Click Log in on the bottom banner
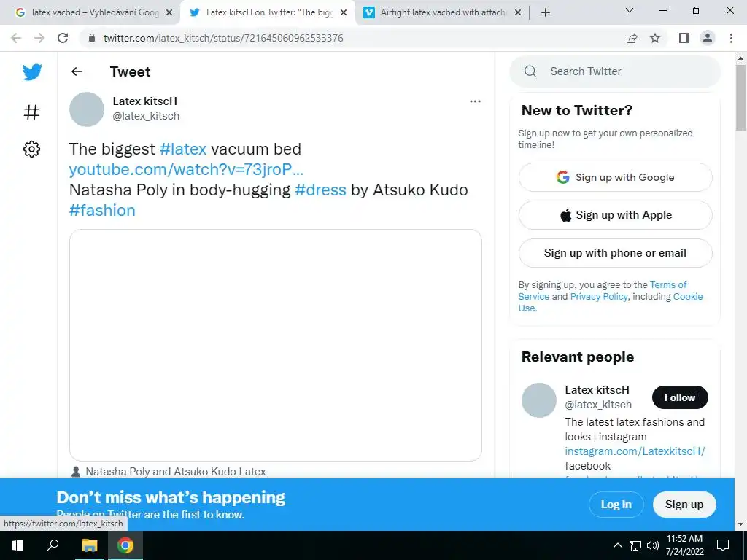Screen dimensions: 747x560 [x=616, y=505]
